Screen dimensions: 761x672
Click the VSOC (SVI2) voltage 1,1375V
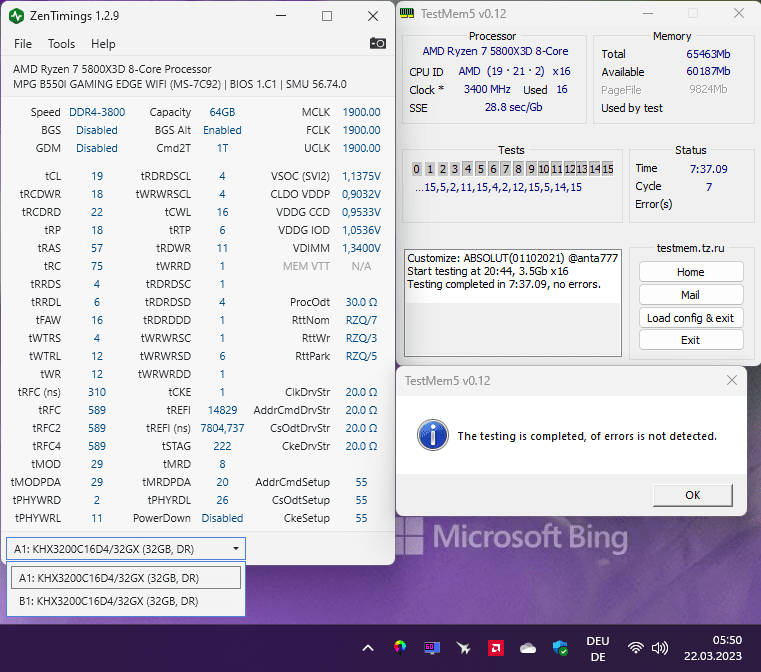point(361,176)
